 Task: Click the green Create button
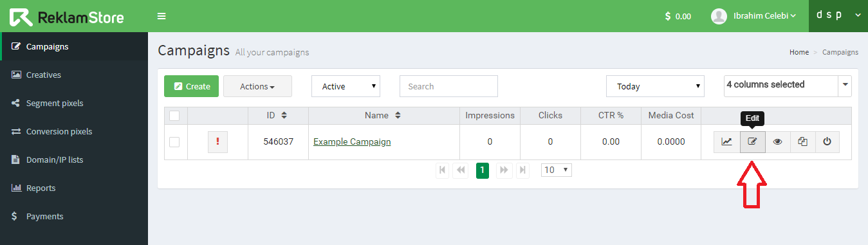191,86
